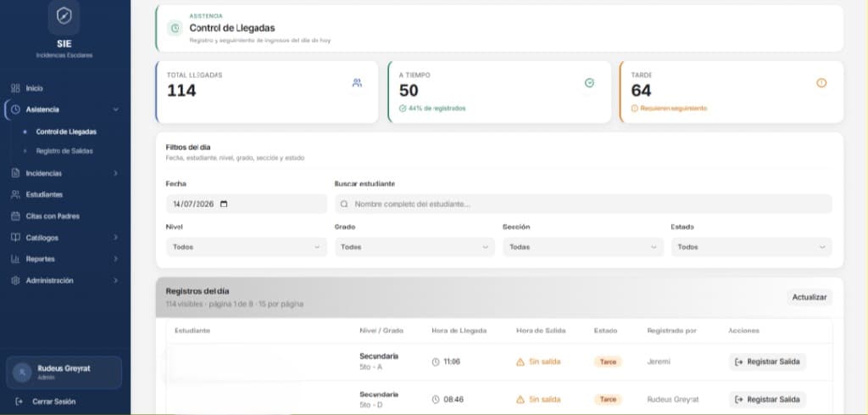Open the Rudeus Greyrat profile card

pyautogui.click(x=64, y=373)
